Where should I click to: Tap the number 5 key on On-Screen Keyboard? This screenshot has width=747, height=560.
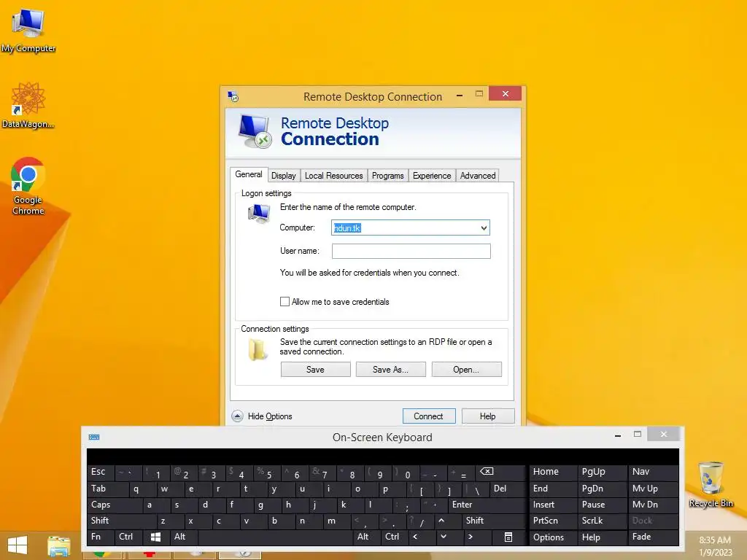267,472
